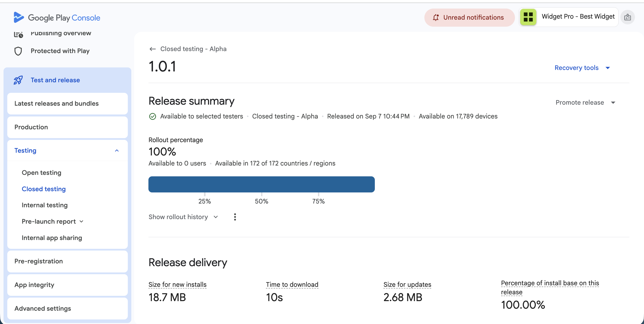Open the Production section
Screen dimensions: 644x324
pyautogui.click(x=67, y=127)
